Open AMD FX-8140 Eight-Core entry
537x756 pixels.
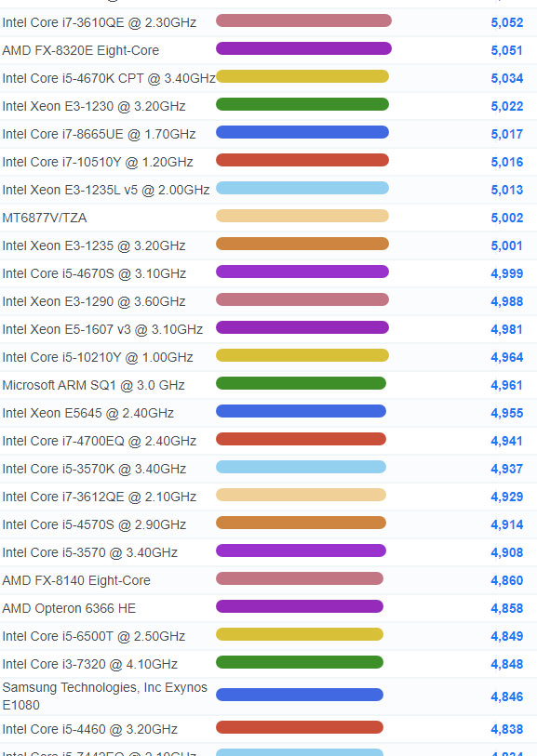pos(76,581)
